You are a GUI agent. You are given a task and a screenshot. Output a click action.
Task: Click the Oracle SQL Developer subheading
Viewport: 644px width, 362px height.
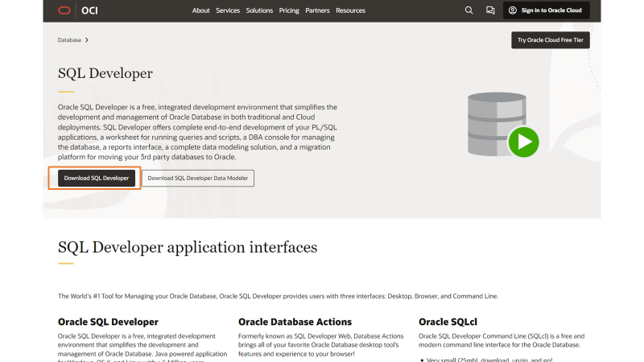coord(108,322)
